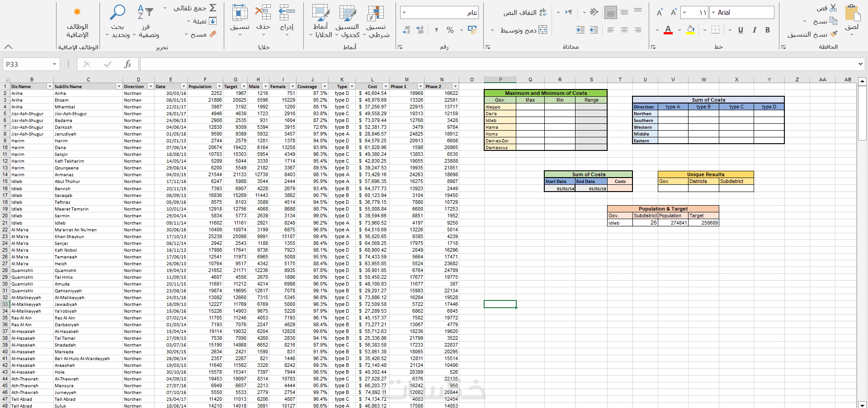Open the Cell Styles gallery
This screenshot has width=868, height=408.
[321, 22]
